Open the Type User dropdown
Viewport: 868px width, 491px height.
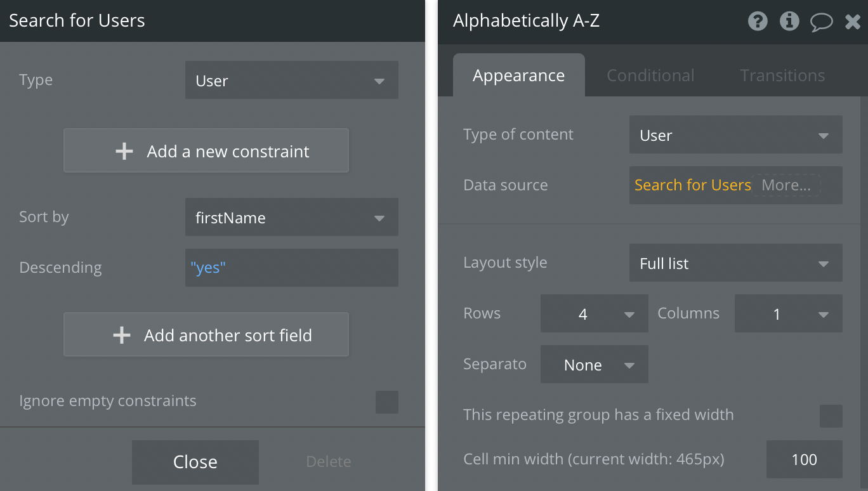292,80
